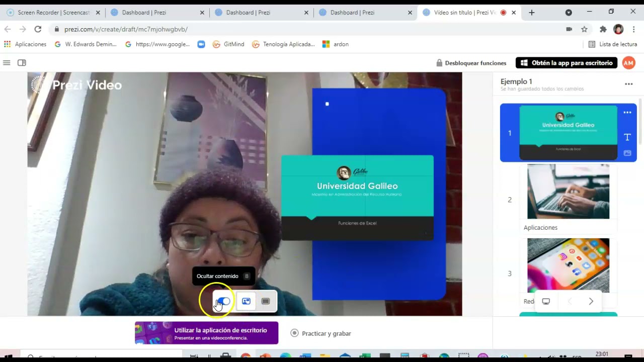Click the Ejemplo 1 presentation title

point(516,81)
